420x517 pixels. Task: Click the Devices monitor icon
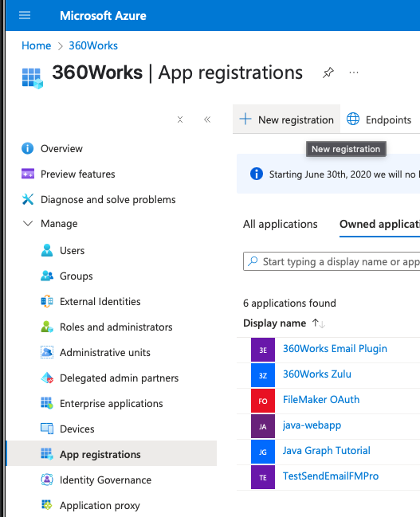point(47,429)
